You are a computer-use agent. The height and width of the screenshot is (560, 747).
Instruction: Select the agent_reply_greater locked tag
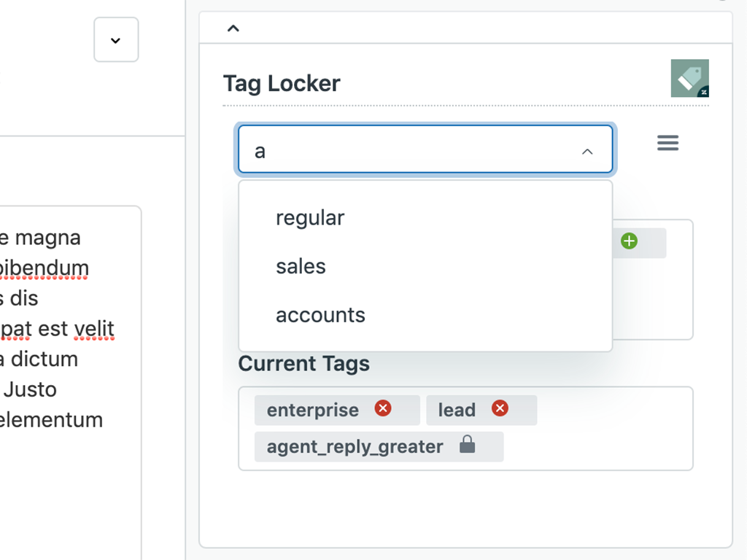pyautogui.click(x=355, y=447)
